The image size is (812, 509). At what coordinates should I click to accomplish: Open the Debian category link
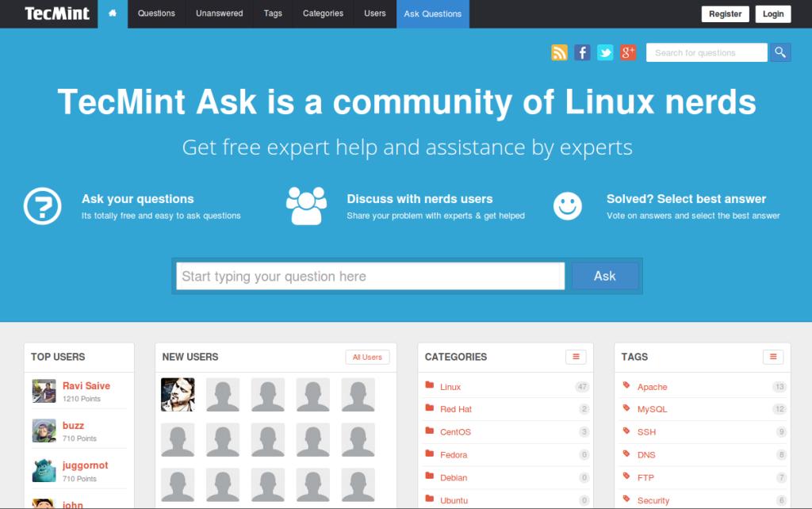click(x=454, y=477)
